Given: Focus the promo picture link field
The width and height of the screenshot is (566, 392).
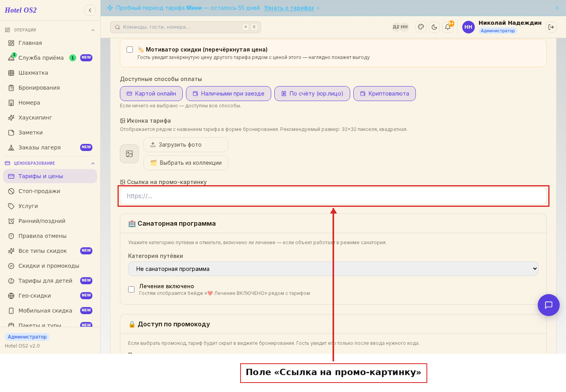Looking at the screenshot, I should [x=333, y=196].
